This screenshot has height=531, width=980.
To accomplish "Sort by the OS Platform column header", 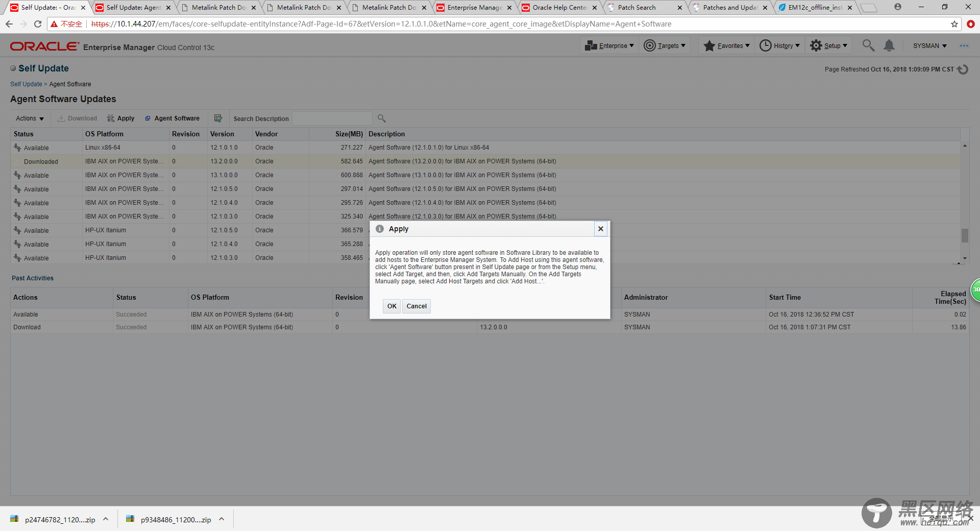I will pos(104,134).
